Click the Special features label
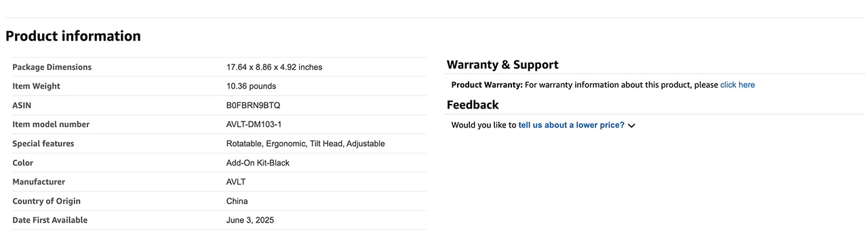The image size is (868, 249). coord(43,144)
